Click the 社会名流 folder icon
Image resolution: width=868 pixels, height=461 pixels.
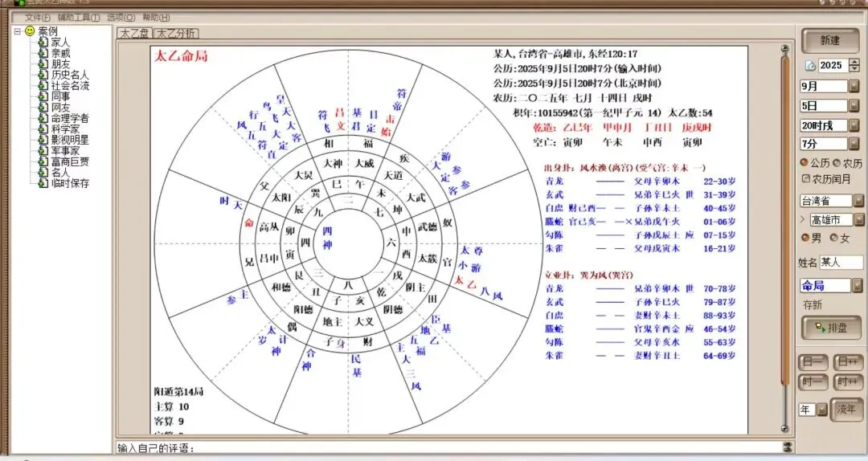(43, 85)
